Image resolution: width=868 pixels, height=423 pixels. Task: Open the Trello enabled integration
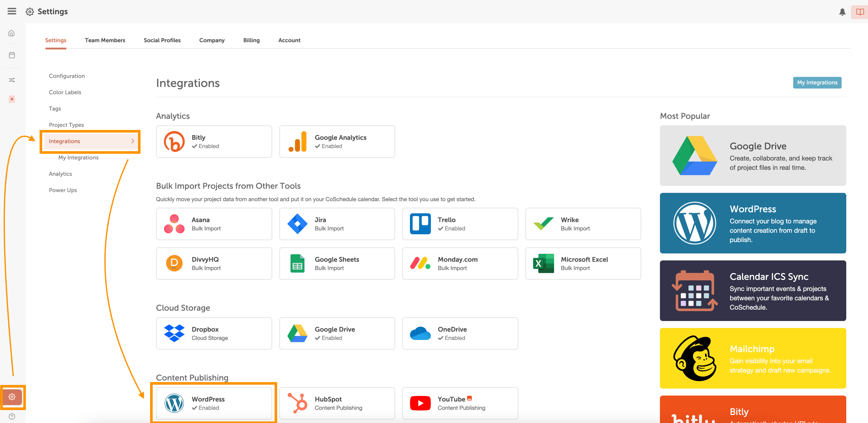[460, 224]
